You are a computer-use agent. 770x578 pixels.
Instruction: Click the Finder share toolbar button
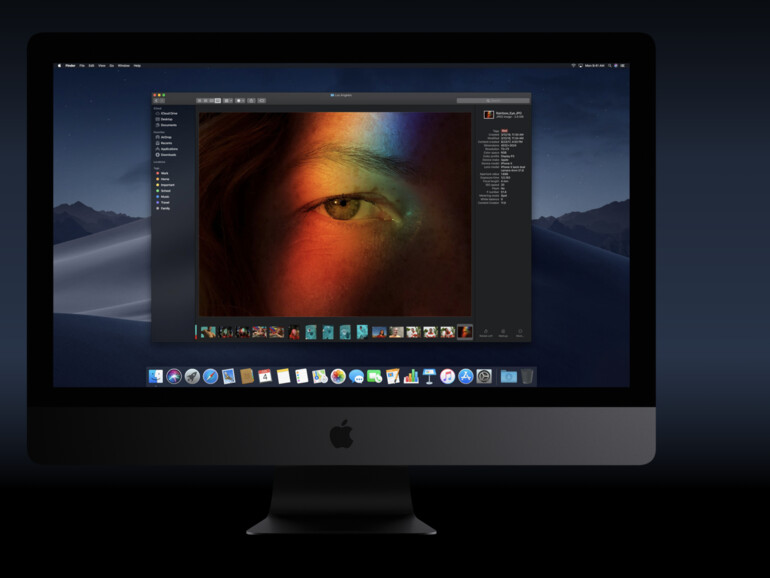pos(251,101)
